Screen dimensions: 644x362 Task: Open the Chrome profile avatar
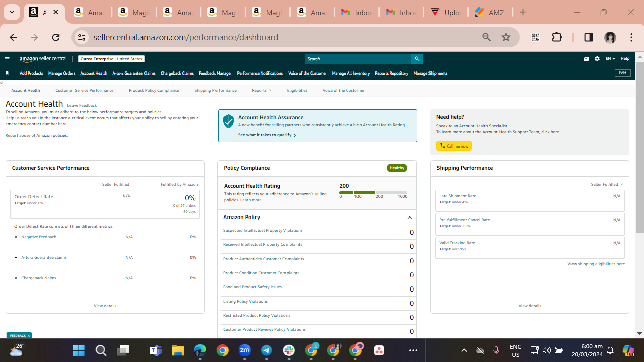(610, 37)
